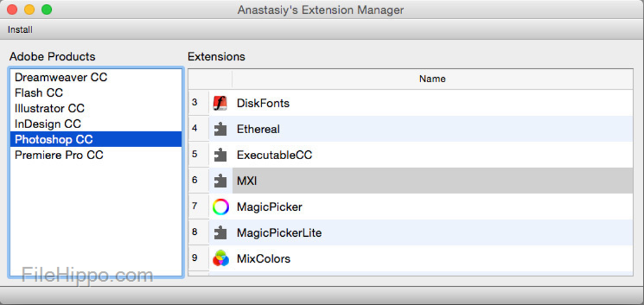Select the MagicPickerLite extension name
The image size is (644, 305).
click(279, 232)
